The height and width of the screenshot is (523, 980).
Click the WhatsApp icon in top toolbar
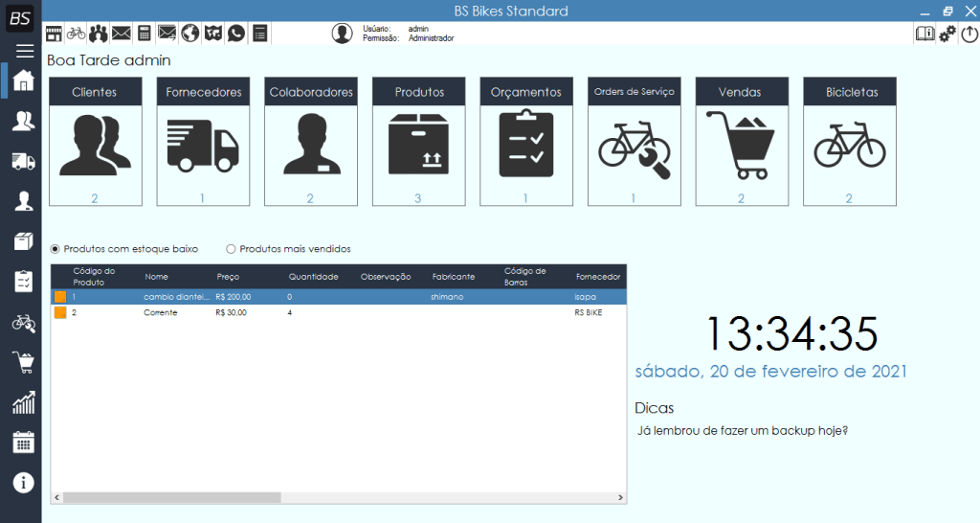(x=235, y=34)
